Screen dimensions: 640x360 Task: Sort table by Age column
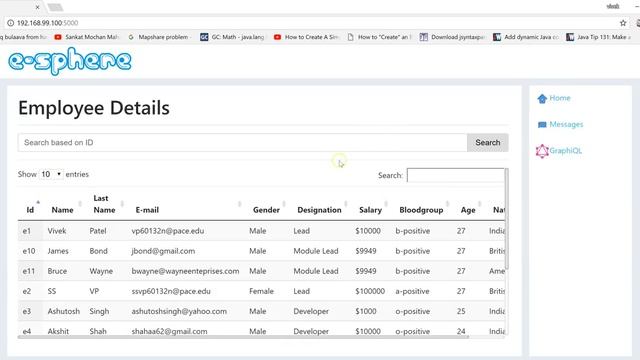pyautogui.click(x=468, y=210)
